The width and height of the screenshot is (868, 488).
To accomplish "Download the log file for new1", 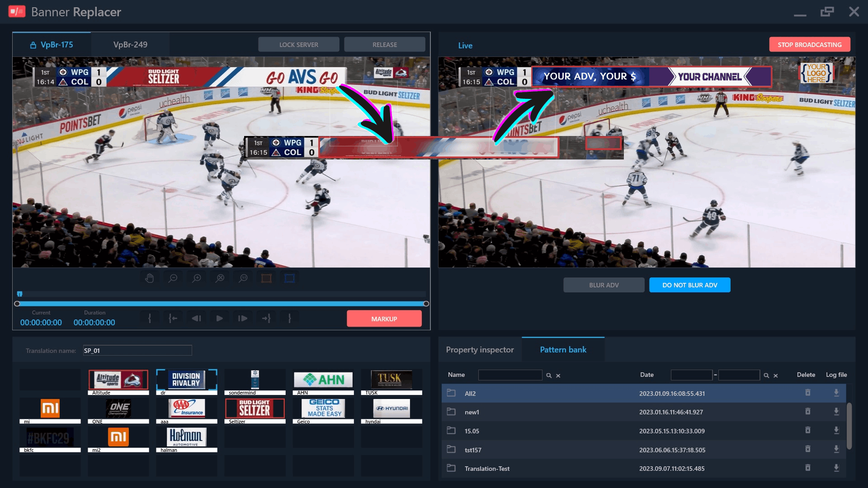I will (x=836, y=412).
